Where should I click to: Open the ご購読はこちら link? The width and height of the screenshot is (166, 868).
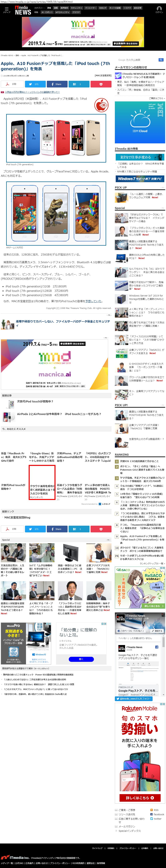(x=157, y=98)
